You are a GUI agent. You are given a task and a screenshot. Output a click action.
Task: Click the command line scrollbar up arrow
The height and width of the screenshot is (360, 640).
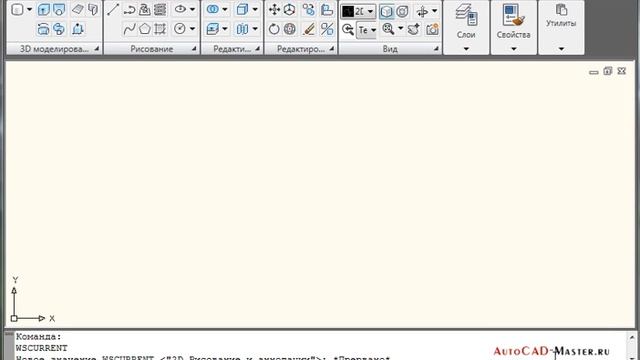coord(632,337)
